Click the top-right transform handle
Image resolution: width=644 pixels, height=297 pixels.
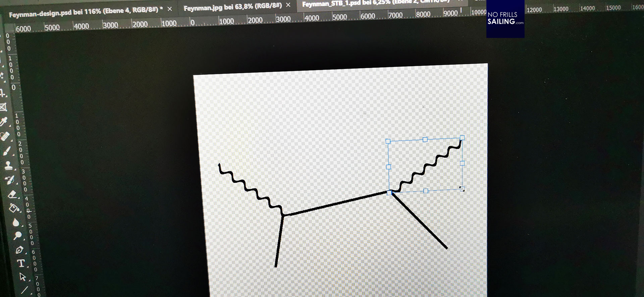(462, 138)
